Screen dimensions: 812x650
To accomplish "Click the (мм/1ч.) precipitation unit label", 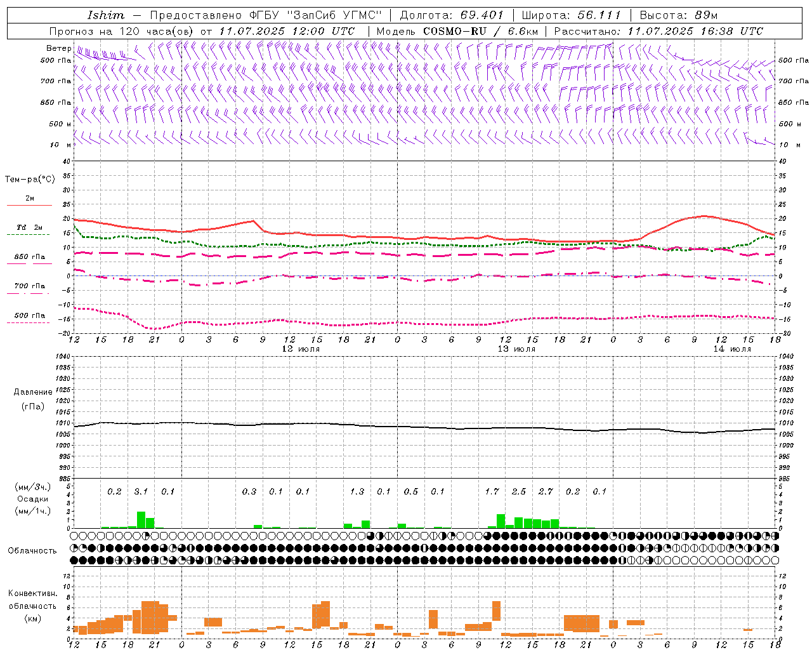I will click(33, 511).
